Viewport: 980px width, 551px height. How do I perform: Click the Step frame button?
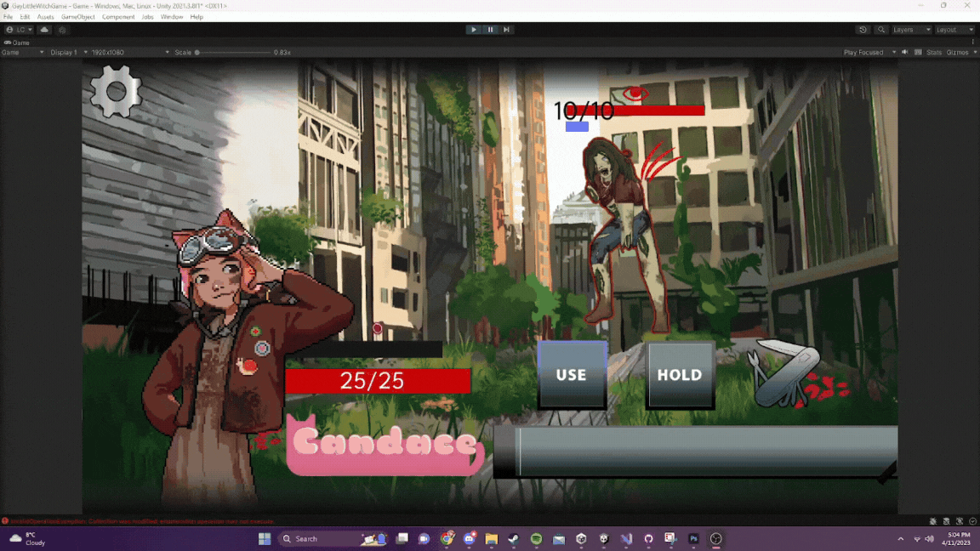[x=506, y=30]
